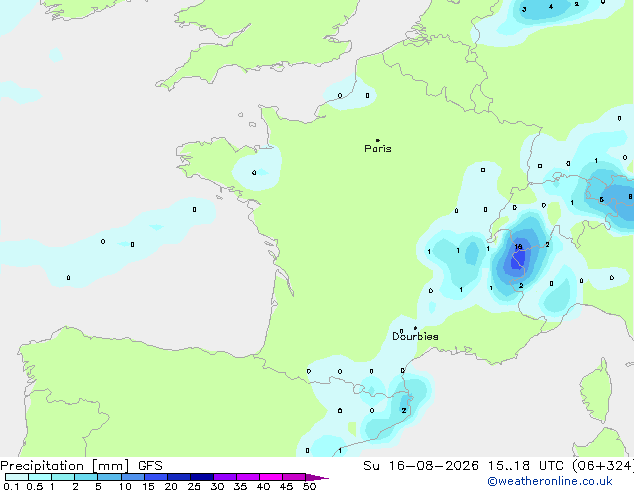The width and height of the screenshot is (634, 490).
Task: Click the legend tick label '20'
Action: coord(171,486)
